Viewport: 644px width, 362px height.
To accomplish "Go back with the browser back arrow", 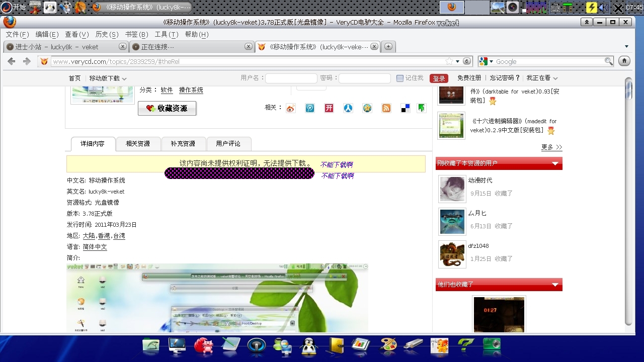I will [12, 61].
